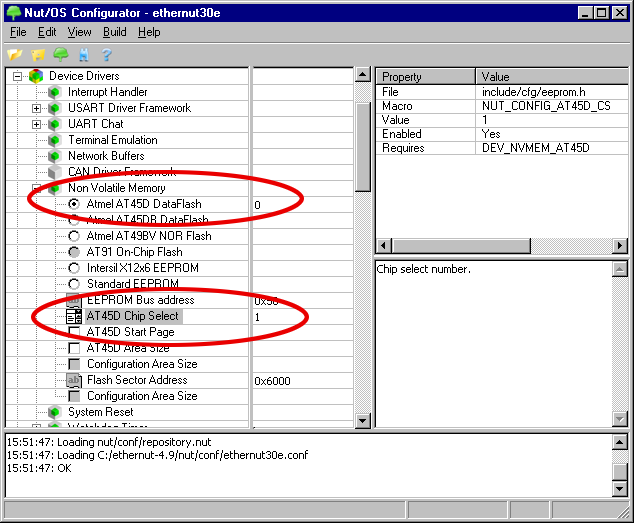Collapse the Device Drivers tree node
Viewport: 634px width, 523px height.
(x=17, y=76)
